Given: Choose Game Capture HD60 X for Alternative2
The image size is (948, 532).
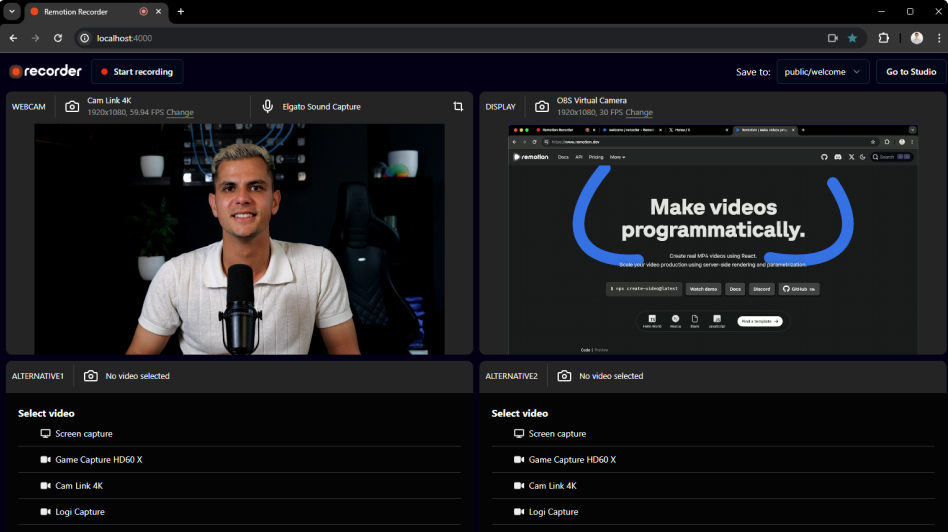Looking at the screenshot, I should tap(572, 460).
